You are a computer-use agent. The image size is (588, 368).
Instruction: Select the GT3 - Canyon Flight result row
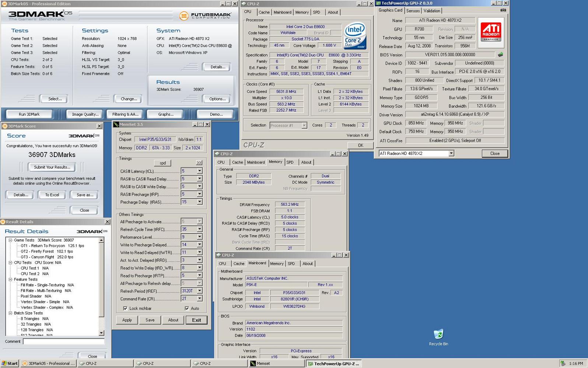(47, 257)
